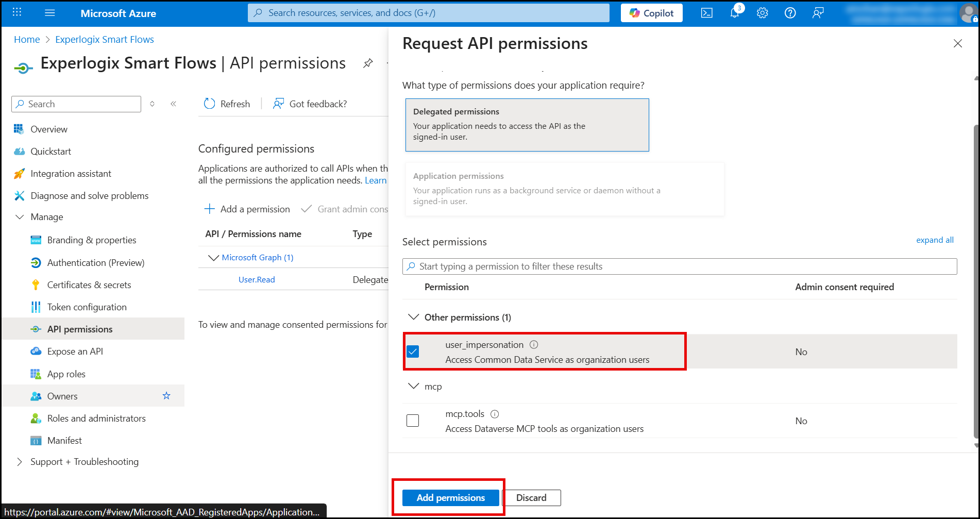Open the Azure app launcher grid
Viewport: 980px width, 519px height.
coord(16,12)
